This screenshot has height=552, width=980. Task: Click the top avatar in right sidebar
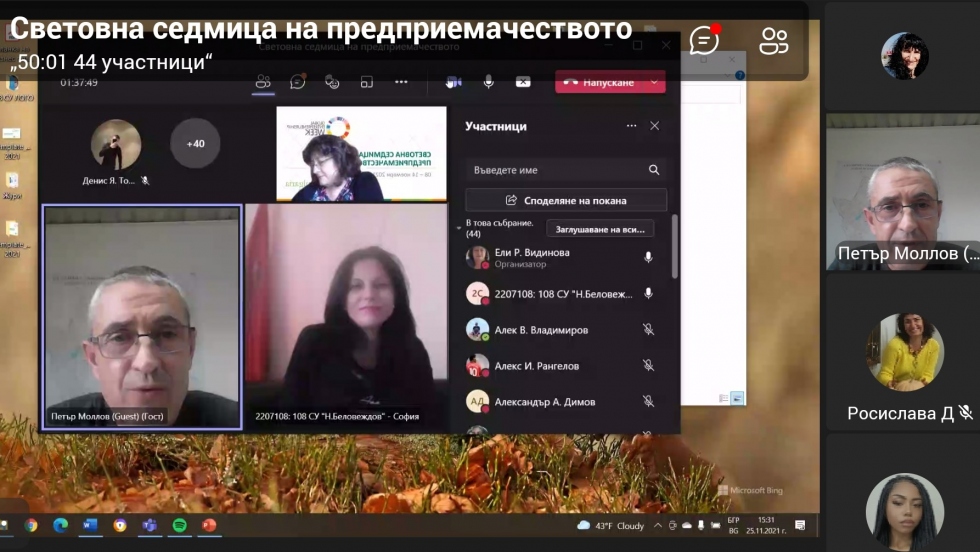point(905,56)
